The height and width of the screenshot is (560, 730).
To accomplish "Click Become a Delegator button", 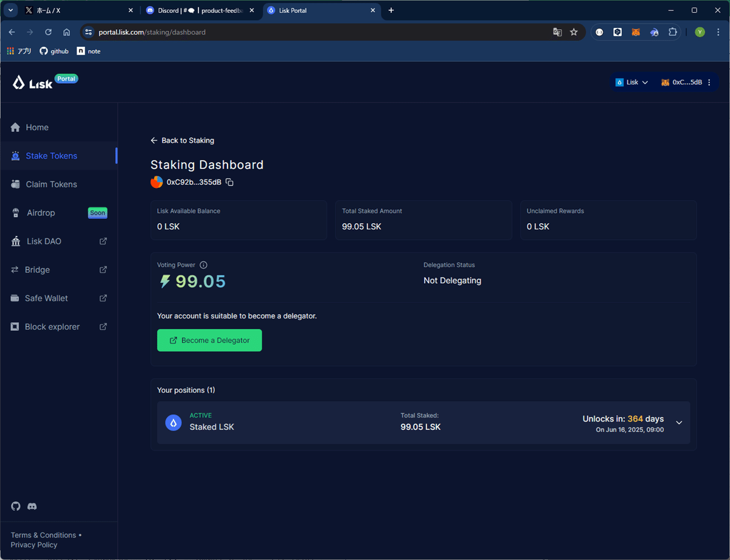I will [209, 340].
